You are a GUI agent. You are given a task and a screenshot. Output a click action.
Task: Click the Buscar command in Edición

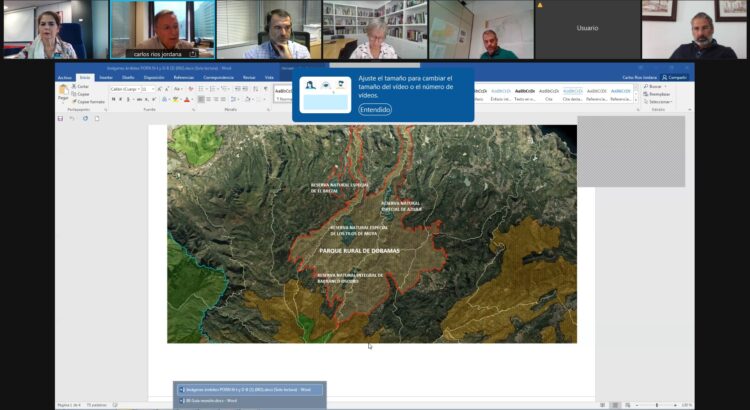[654, 87]
